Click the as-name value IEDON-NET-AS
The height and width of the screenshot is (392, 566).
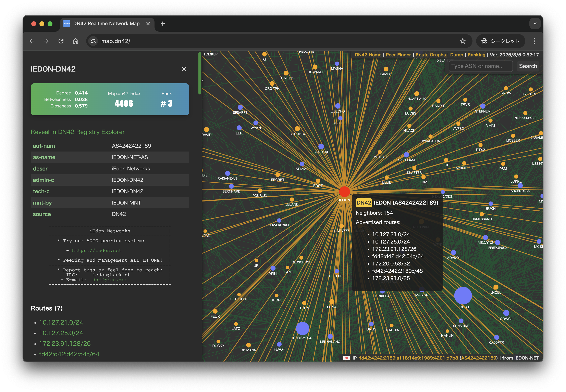(x=130, y=157)
